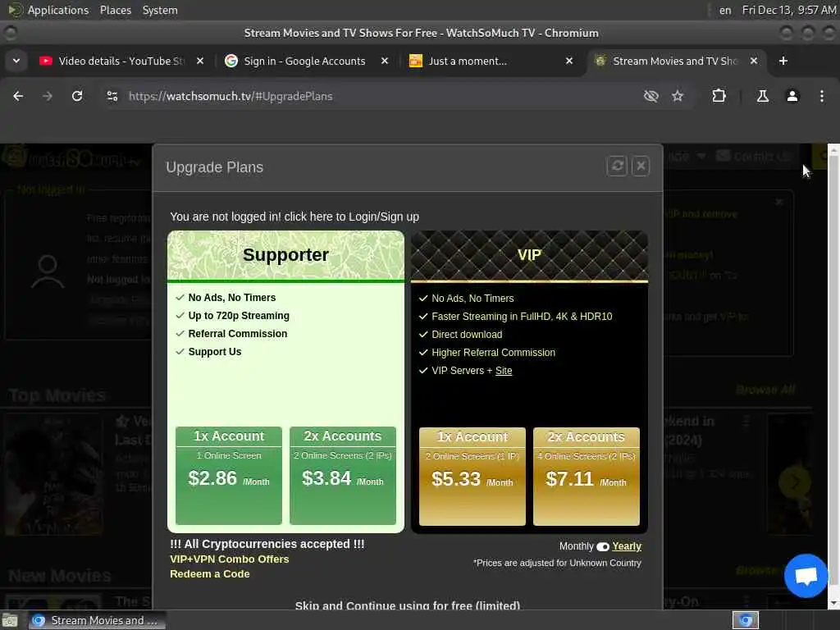Click here to Login/Sign up link
The width and height of the screenshot is (840, 630).
351,217
